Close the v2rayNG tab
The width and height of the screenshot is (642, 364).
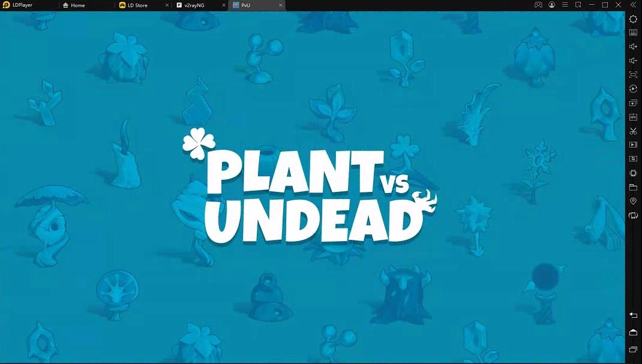point(224,5)
